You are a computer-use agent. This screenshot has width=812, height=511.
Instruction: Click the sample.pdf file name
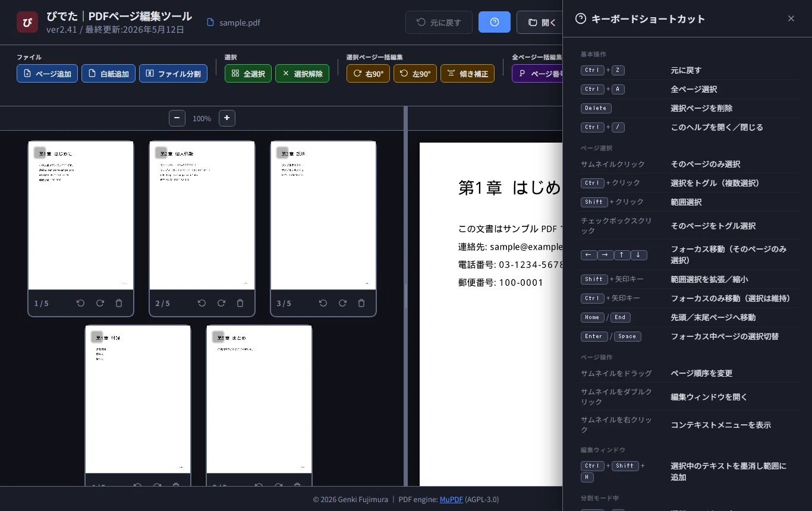pyautogui.click(x=240, y=23)
